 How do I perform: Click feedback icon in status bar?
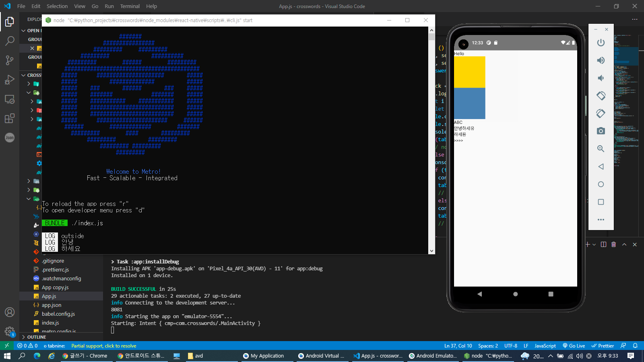(x=623, y=346)
